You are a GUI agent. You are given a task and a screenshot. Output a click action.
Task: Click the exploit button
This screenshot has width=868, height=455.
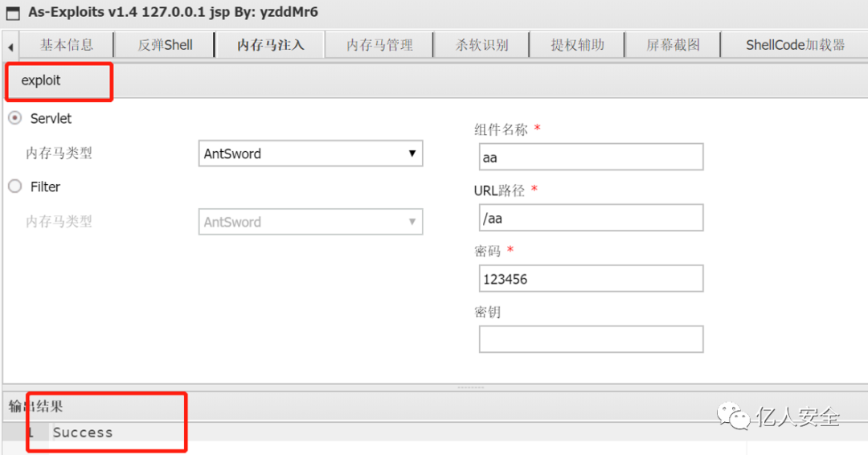click(x=40, y=81)
